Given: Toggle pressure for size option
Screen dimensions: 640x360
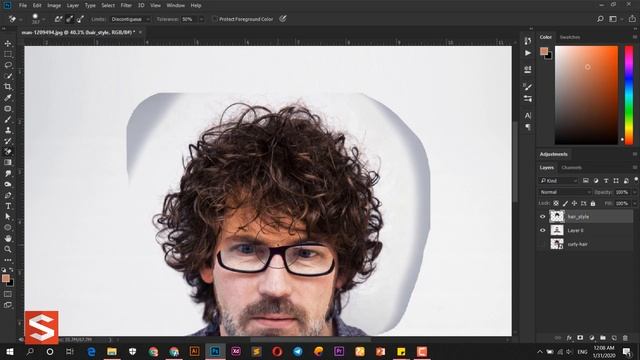Looking at the screenshot, I should tap(283, 19).
